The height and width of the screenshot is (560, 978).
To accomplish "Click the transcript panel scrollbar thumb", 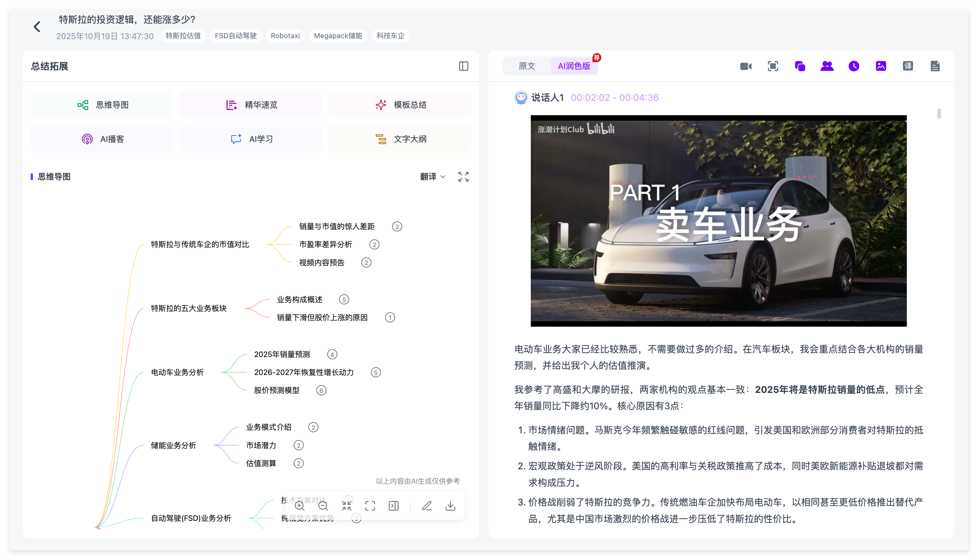I will coord(939,114).
